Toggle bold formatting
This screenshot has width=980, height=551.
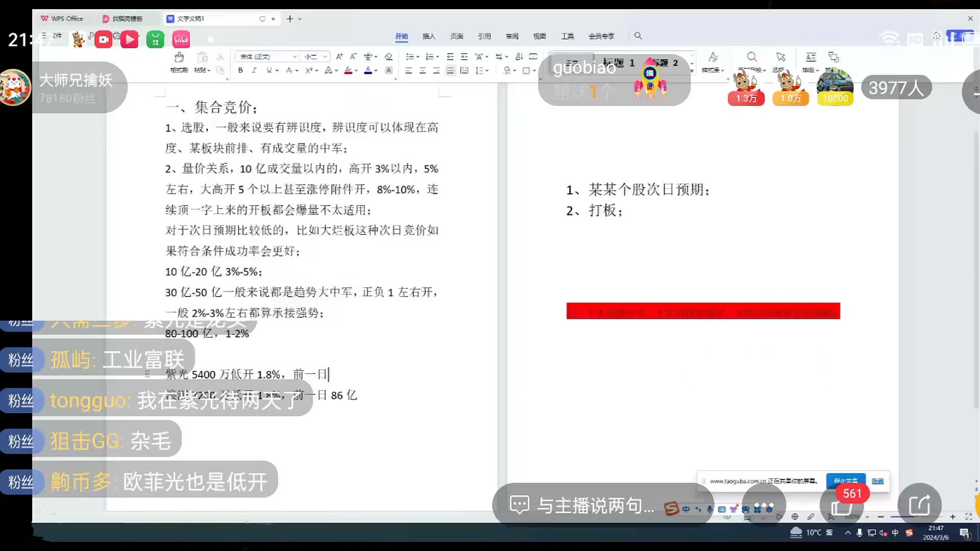tap(240, 70)
